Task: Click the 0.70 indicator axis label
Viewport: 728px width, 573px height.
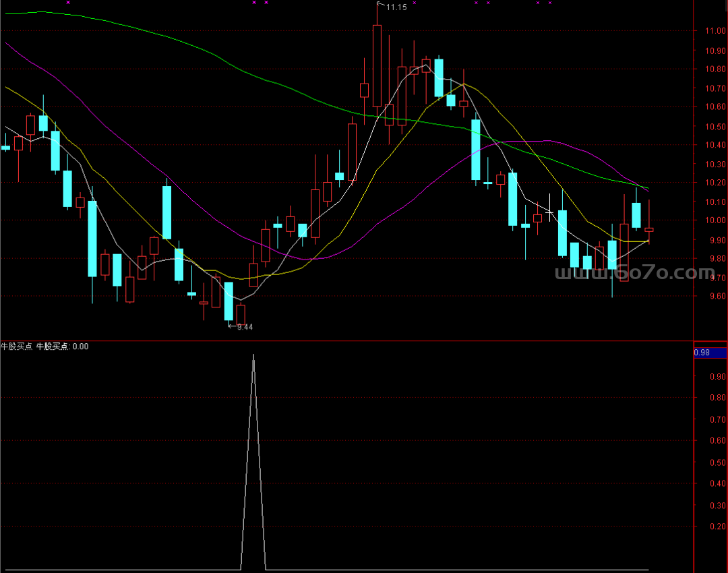Action: coord(718,419)
